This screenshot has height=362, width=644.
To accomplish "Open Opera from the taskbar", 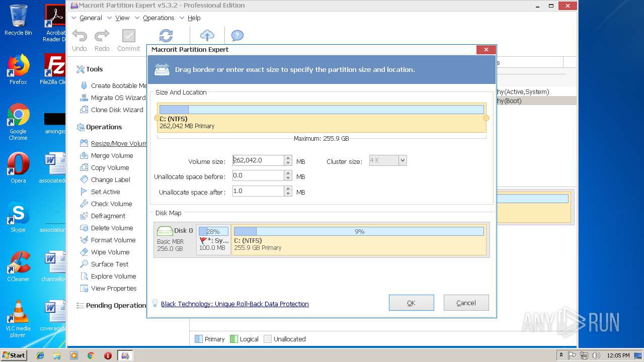I will tap(108, 355).
